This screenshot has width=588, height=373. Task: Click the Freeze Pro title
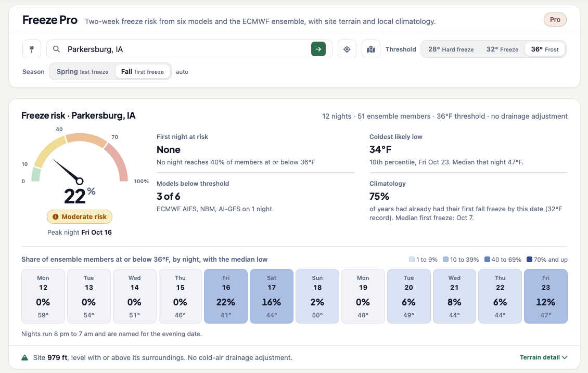point(50,20)
